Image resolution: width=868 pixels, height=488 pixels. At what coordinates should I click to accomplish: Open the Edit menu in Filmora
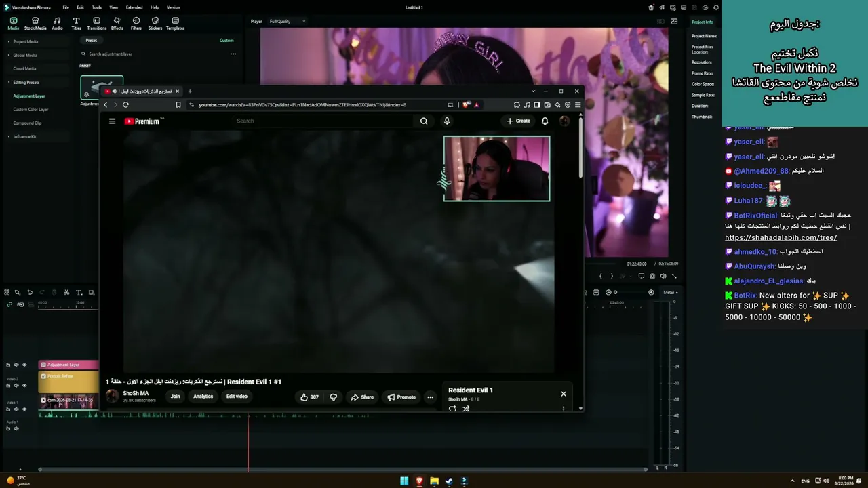(x=80, y=7)
